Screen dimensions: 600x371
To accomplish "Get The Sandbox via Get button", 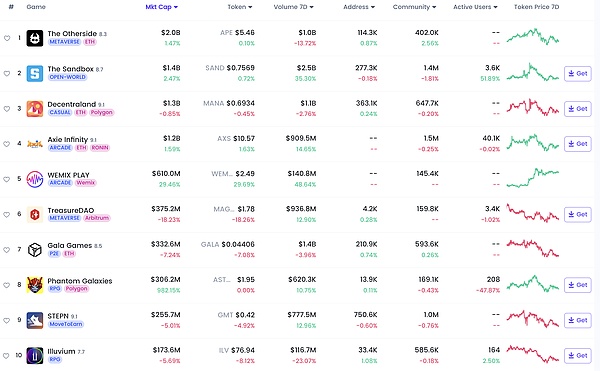I will (x=578, y=73).
